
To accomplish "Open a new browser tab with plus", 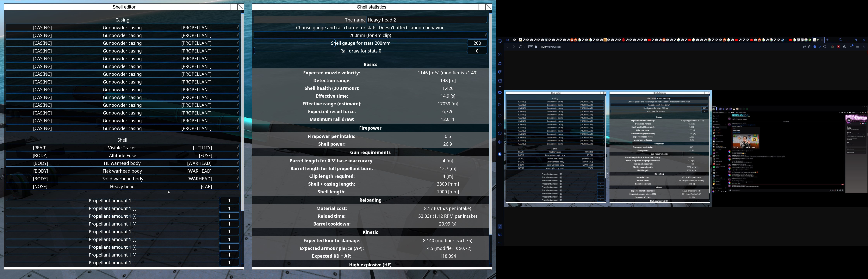I will 827,40.
